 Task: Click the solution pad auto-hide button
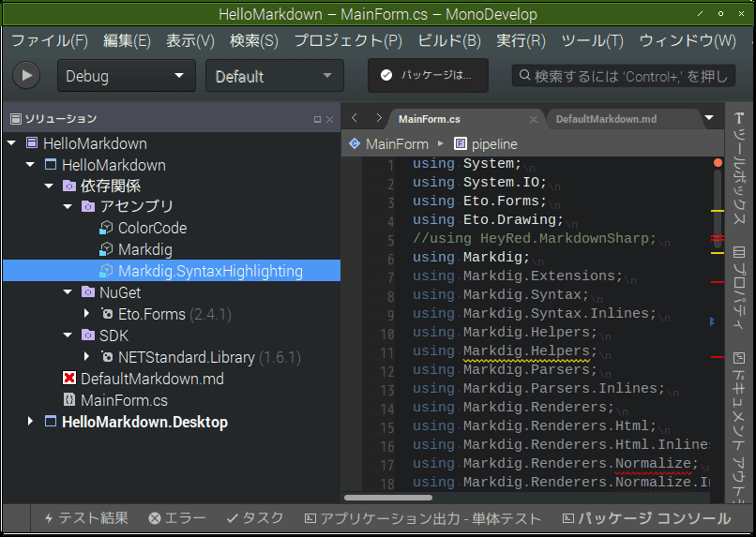[317, 119]
